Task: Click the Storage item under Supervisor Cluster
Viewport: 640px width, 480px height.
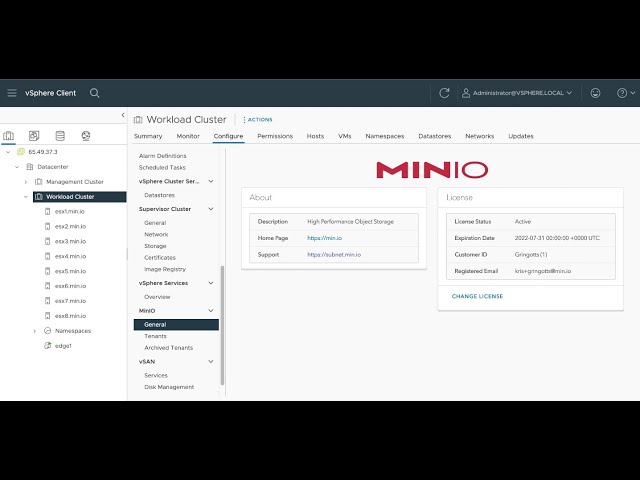Action: [155, 246]
